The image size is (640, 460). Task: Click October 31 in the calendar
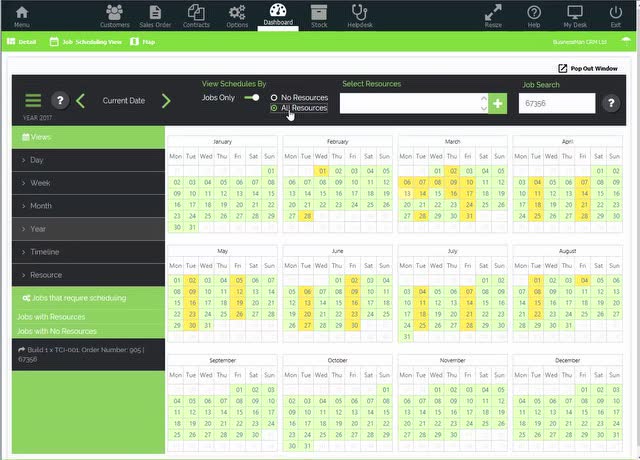coord(307,446)
